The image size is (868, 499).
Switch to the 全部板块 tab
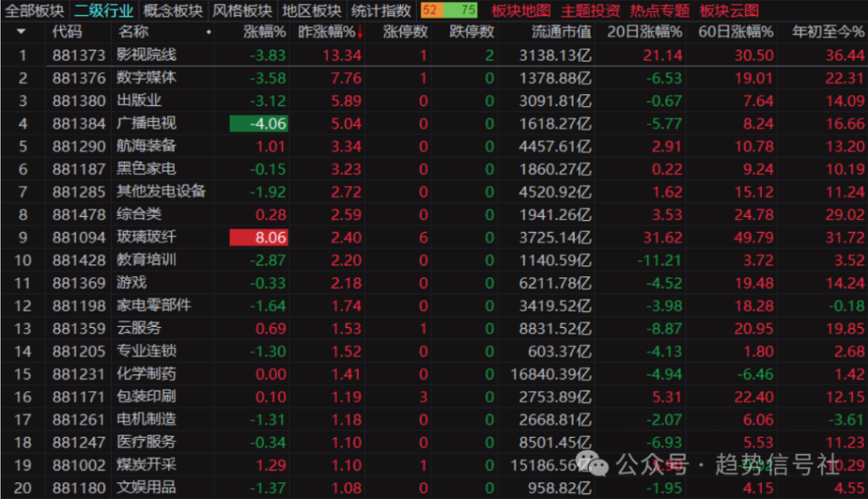(x=33, y=11)
